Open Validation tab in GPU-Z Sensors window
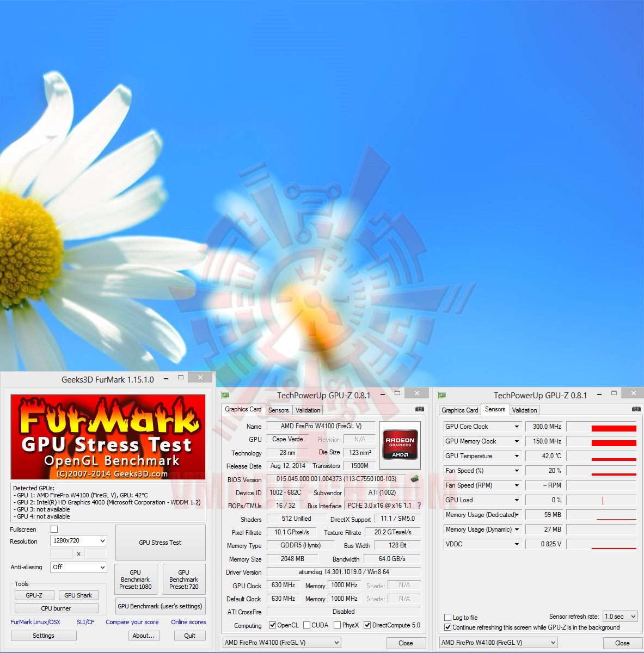 525,410
